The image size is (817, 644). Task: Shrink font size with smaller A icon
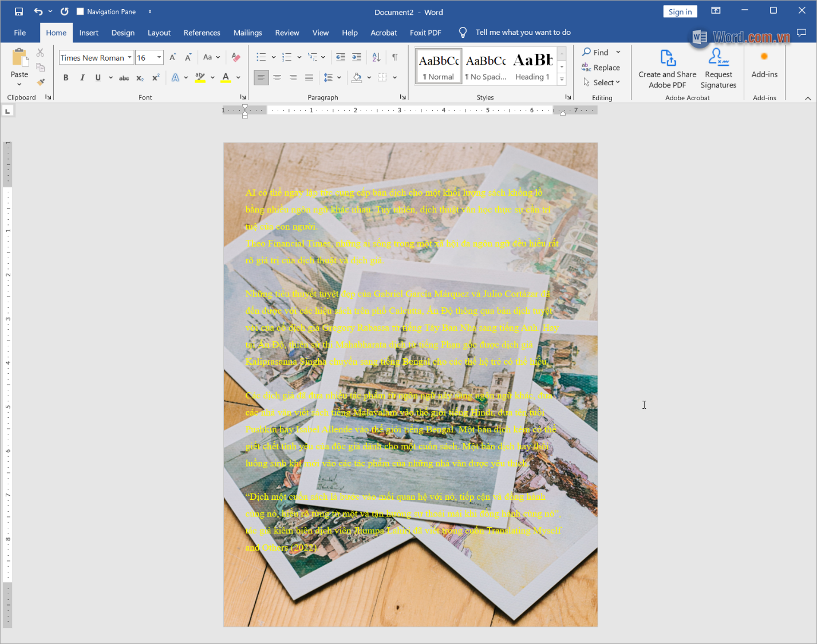tap(188, 57)
